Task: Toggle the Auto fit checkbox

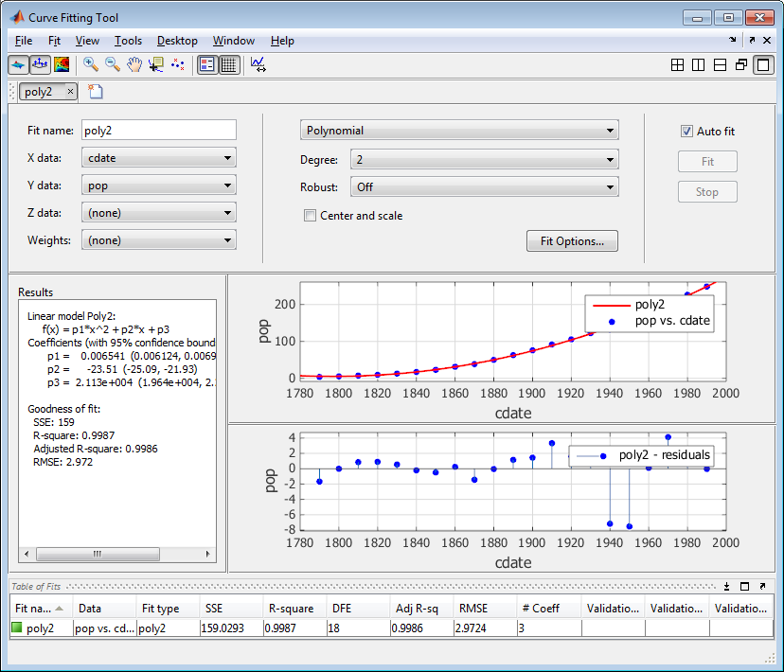Action: (687, 132)
